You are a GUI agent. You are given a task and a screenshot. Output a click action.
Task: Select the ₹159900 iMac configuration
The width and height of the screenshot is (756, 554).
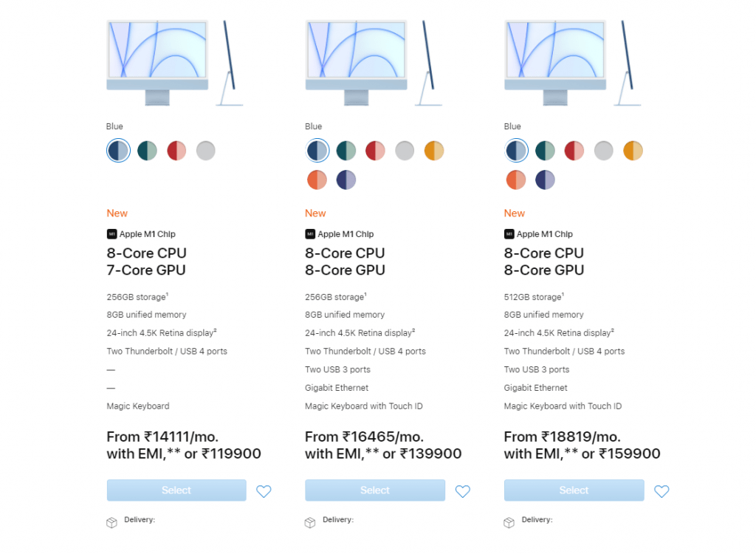pos(574,490)
